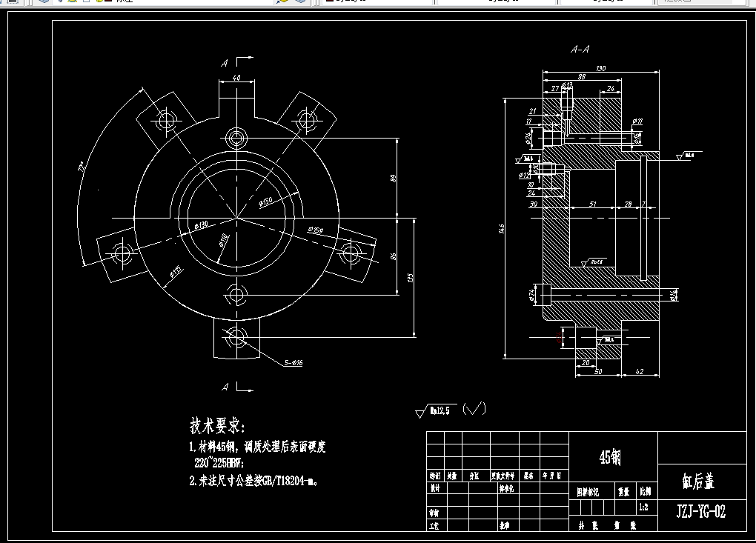Select the 年月日 header cell
The width and height of the screenshot is (756, 543).
[x=552, y=476]
